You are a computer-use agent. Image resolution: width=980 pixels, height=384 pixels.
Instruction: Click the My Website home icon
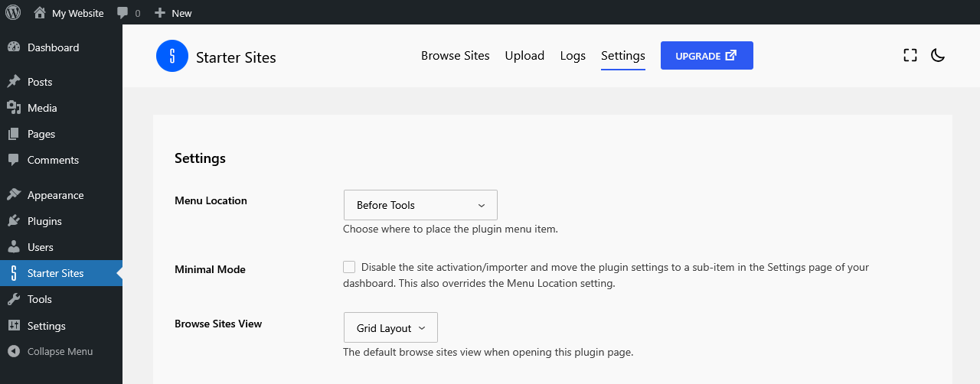point(40,12)
